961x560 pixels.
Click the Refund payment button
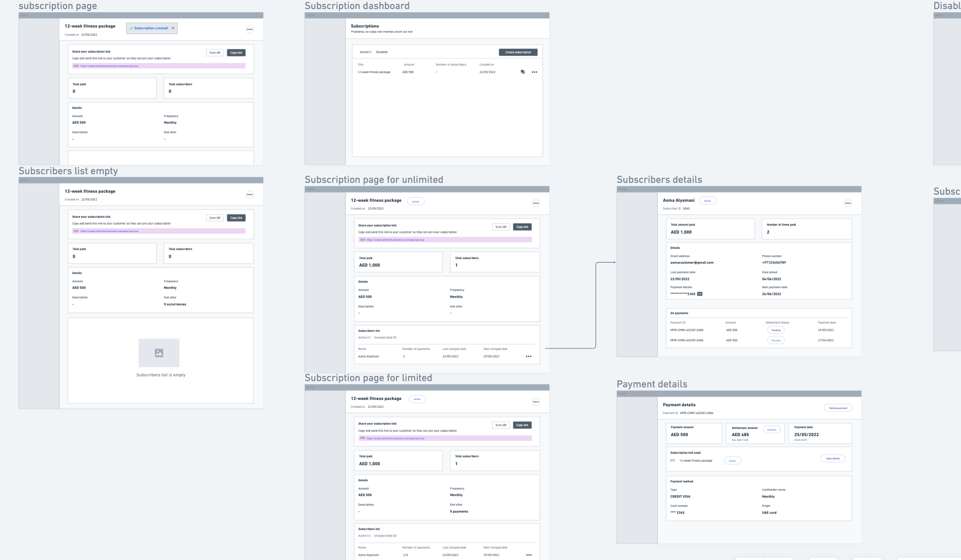[x=838, y=408]
